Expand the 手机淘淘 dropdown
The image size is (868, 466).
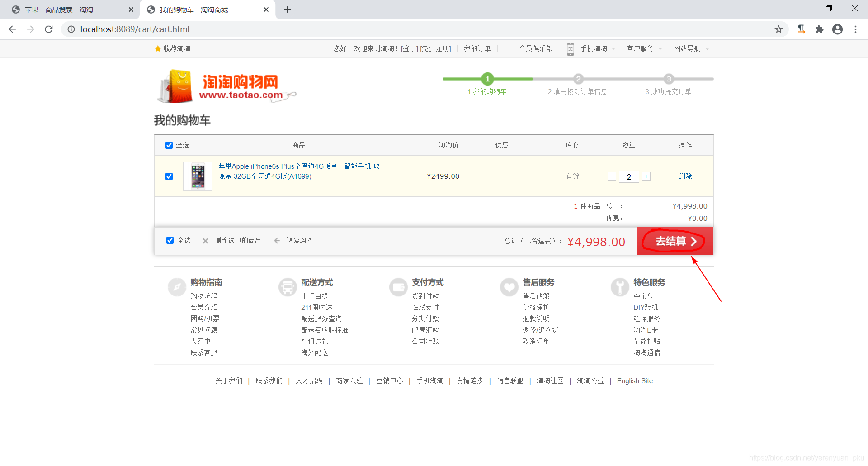(x=613, y=48)
